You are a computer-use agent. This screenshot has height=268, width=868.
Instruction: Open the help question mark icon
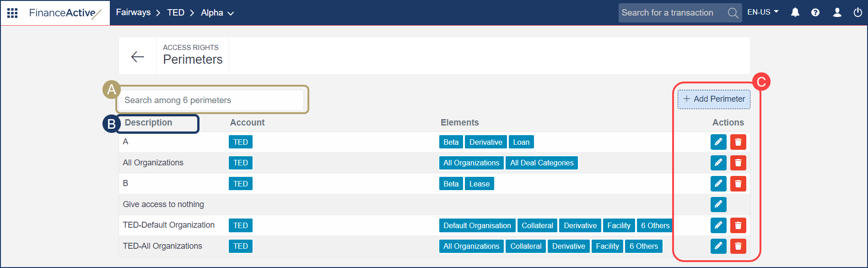815,12
